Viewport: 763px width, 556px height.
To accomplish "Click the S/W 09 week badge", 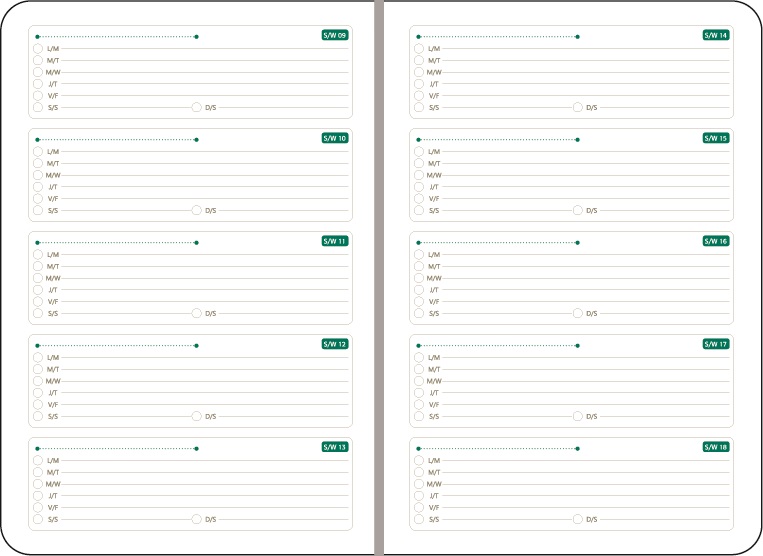I will 335,35.
